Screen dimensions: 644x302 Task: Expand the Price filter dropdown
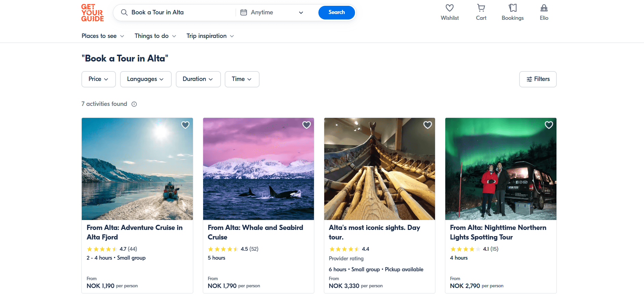[98, 79]
